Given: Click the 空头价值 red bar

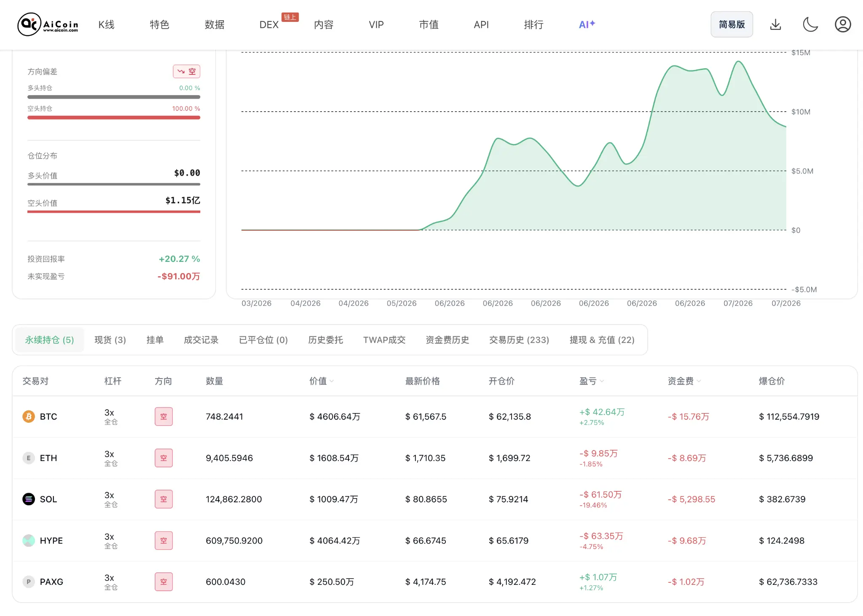Looking at the screenshot, I should click(114, 212).
